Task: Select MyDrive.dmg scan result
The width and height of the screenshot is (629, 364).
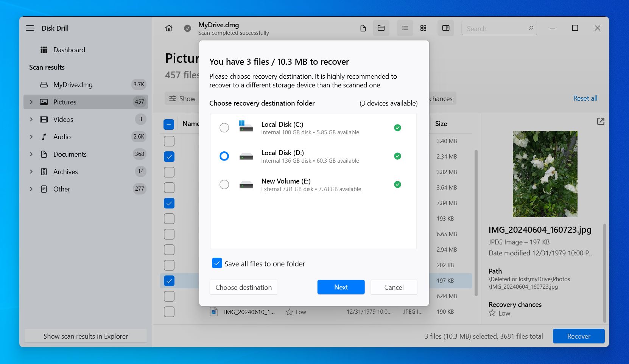Action: click(x=86, y=84)
